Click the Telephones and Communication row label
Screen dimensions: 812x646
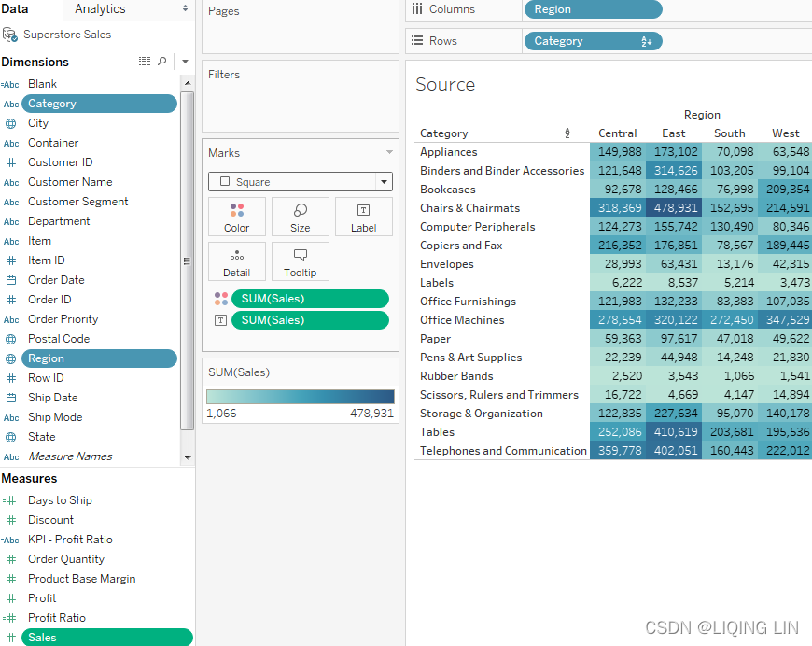click(x=503, y=451)
